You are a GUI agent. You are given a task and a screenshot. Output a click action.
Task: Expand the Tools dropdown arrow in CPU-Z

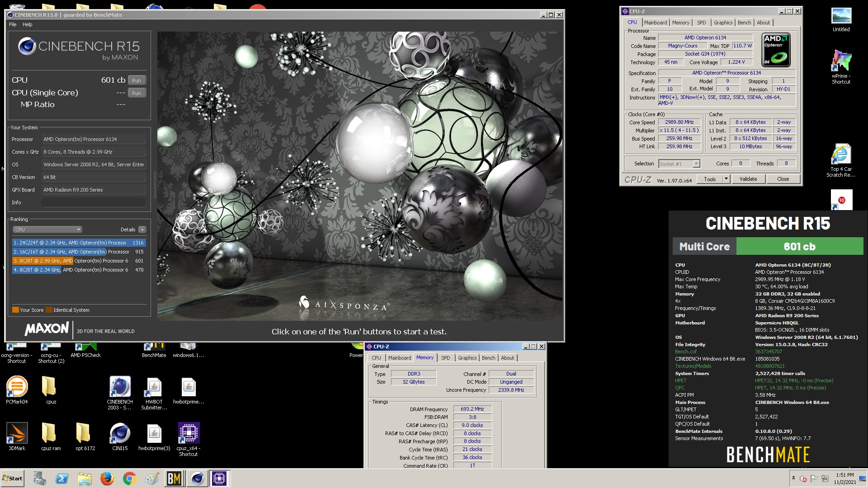[x=726, y=179]
